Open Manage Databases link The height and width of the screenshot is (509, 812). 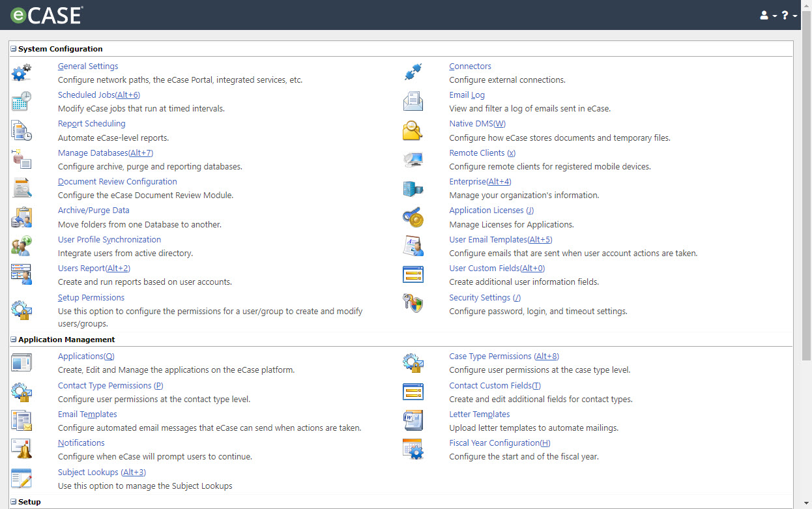(106, 153)
